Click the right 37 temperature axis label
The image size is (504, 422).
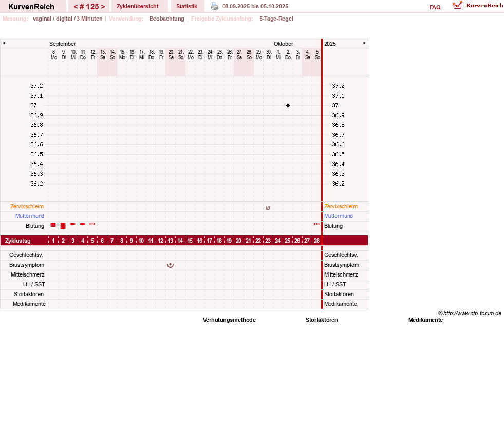point(335,105)
